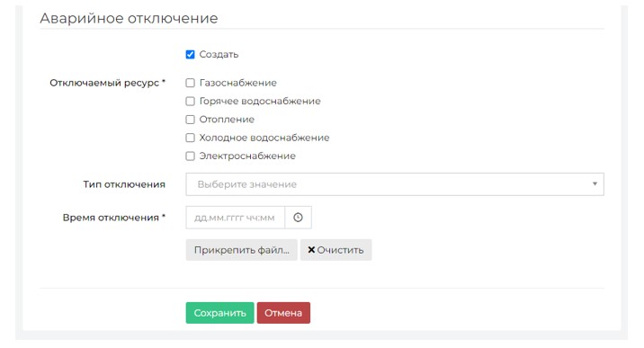This screenshot has height=348, width=644.
Task: Click the Создать label text
Action: click(x=219, y=55)
